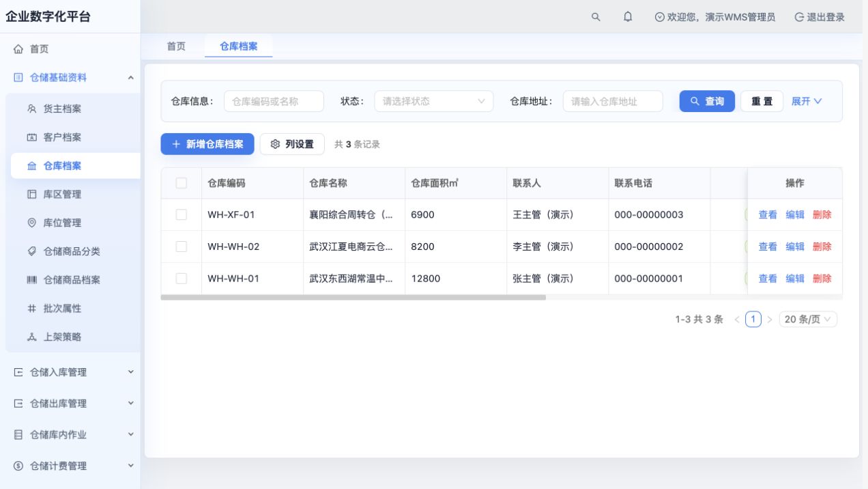Click 删除 for WH-WH-01
Image resolution: width=868 pixels, height=489 pixels.
[x=822, y=279]
